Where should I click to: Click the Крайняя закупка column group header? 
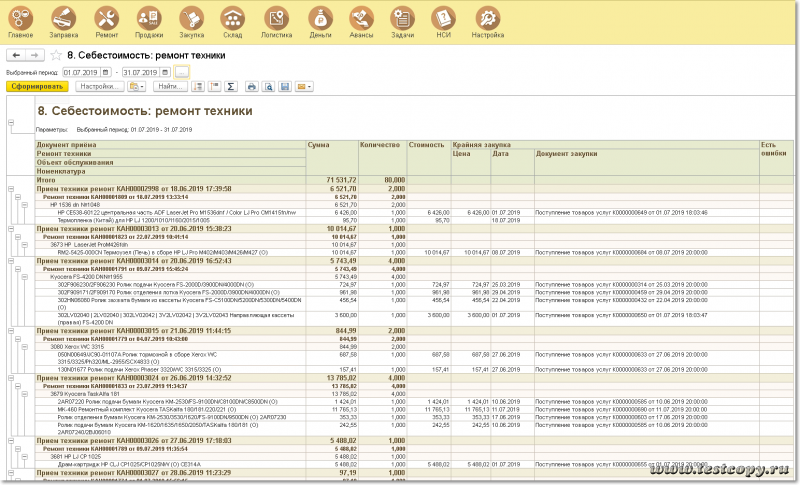pos(605,145)
